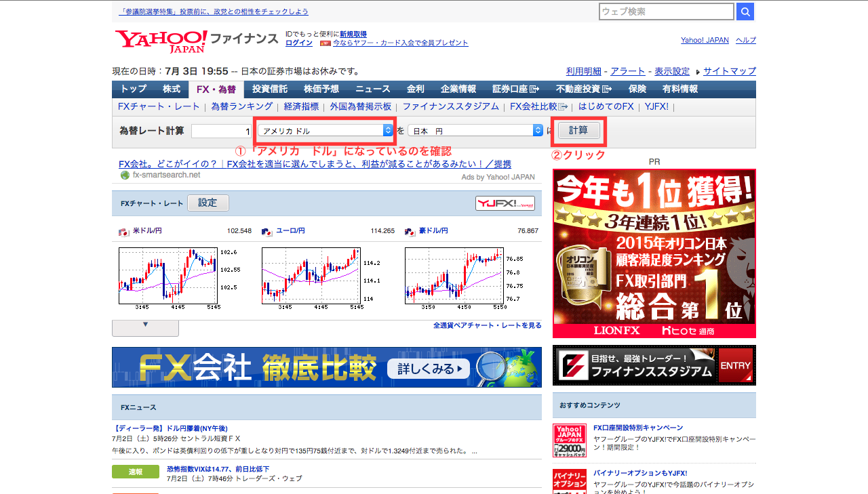Click the 計算 calculate button

(578, 130)
